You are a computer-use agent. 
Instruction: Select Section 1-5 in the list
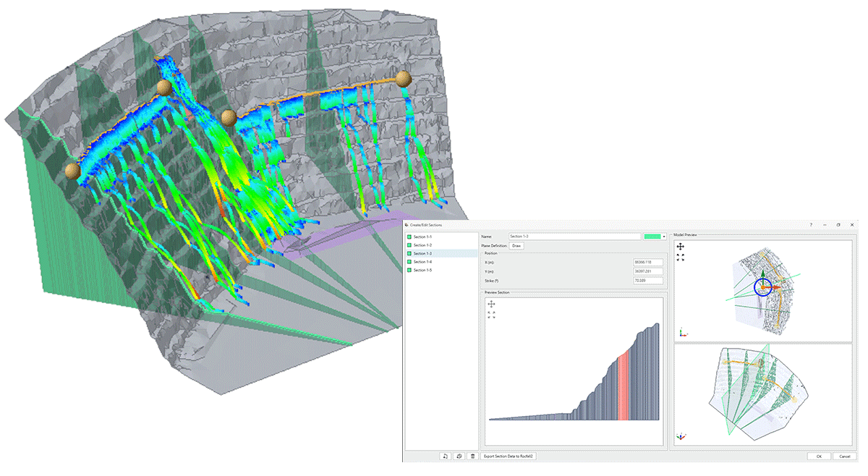pos(423,270)
